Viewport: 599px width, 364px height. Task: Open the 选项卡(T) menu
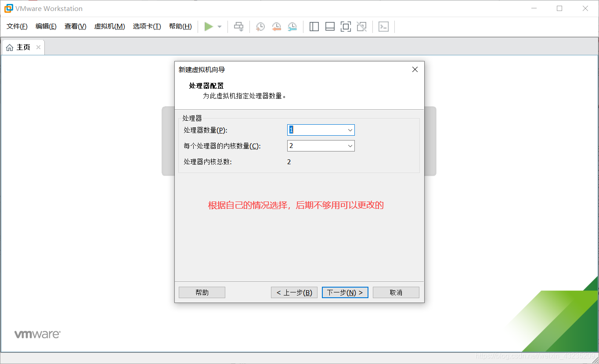[x=147, y=26]
